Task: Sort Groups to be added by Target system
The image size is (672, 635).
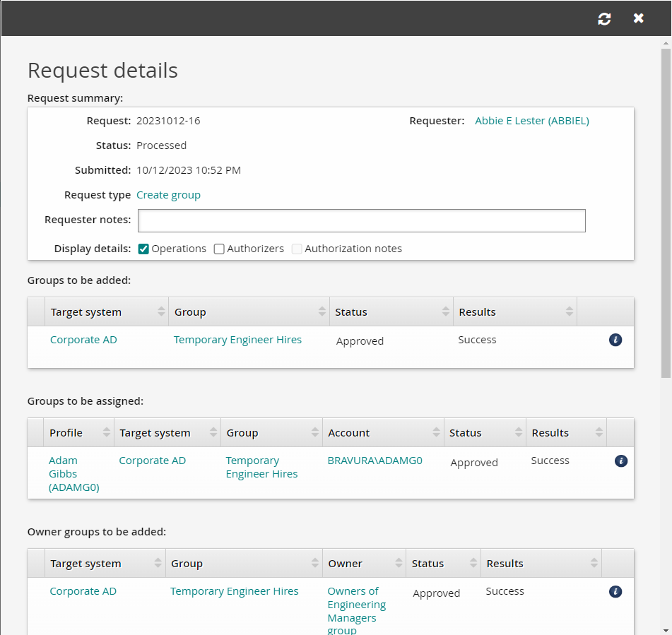Action: (x=86, y=312)
